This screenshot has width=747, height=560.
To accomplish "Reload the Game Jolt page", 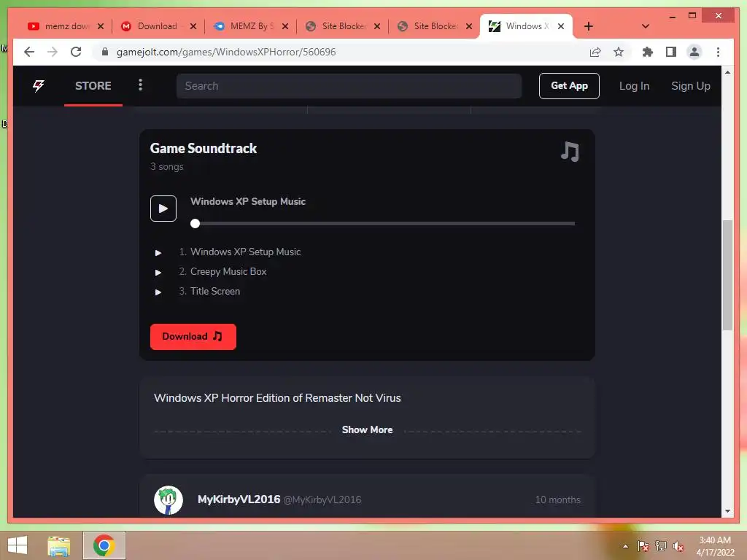I will (76, 52).
